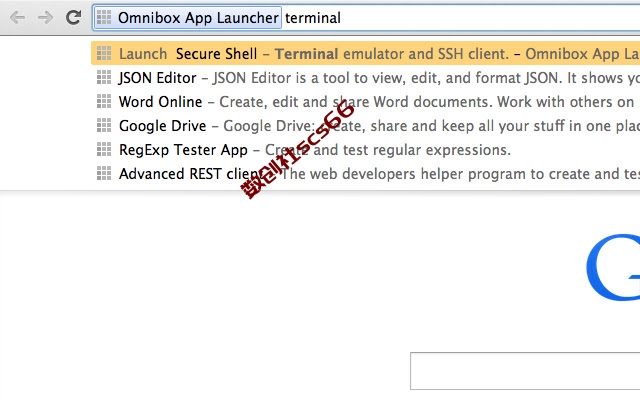Viewport: 640px width, 400px height.
Task: Click the grid icon beside RegExp Tester App
Action: tap(104, 149)
